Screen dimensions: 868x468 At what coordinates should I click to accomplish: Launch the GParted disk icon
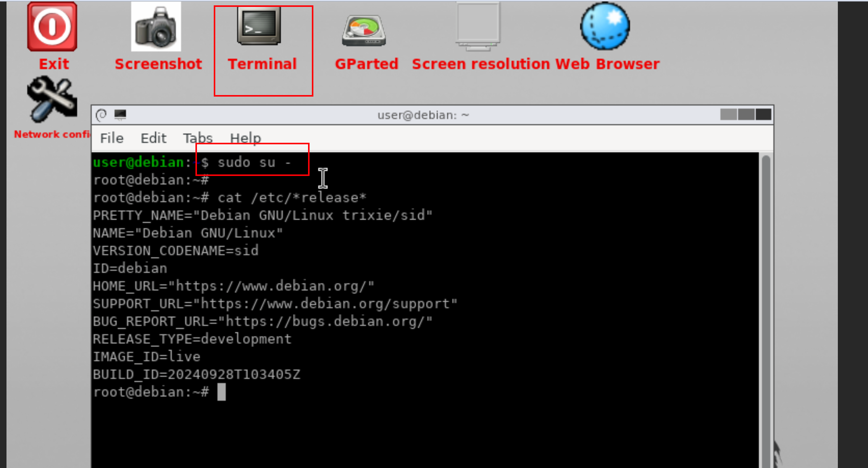click(x=364, y=31)
